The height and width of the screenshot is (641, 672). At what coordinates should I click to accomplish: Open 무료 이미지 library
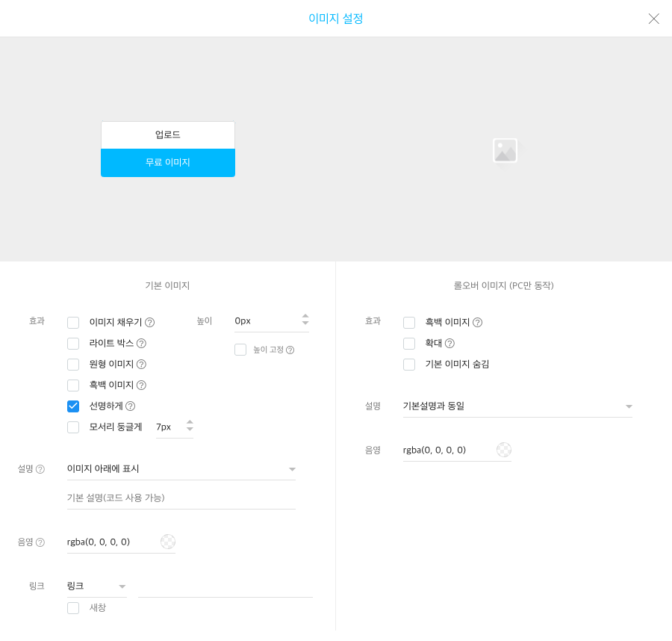pos(168,163)
